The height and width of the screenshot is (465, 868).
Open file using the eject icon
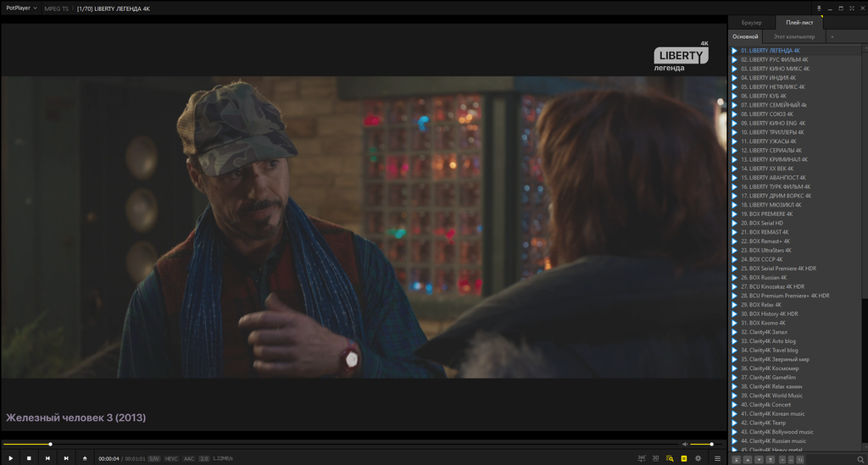pyautogui.click(x=85, y=458)
